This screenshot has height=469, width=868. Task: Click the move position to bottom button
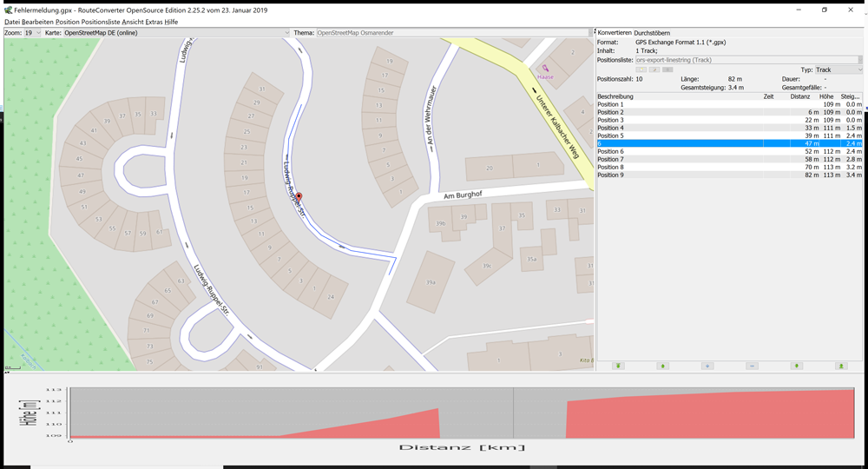click(x=840, y=367)
